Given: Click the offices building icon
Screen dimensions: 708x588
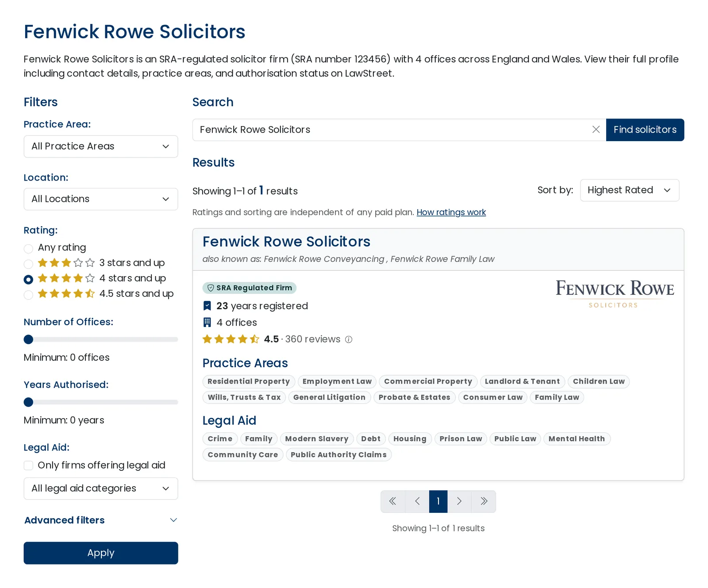Looking at the screenshot, I should [207, 322].
